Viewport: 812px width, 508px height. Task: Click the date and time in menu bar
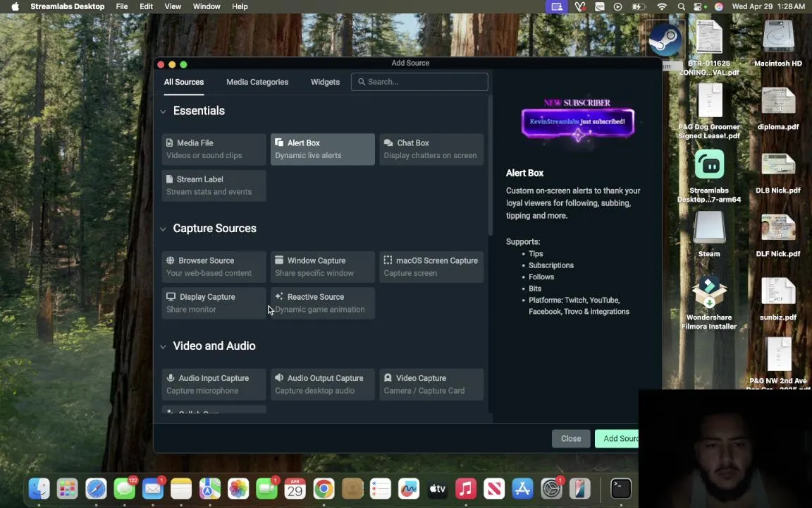click(x=768, y=7)
